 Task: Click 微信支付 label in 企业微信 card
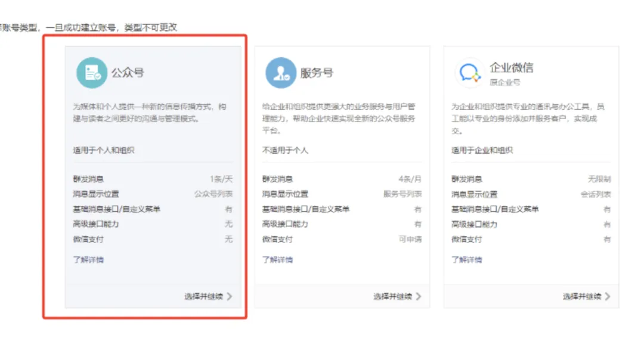[x=467, y=239]
